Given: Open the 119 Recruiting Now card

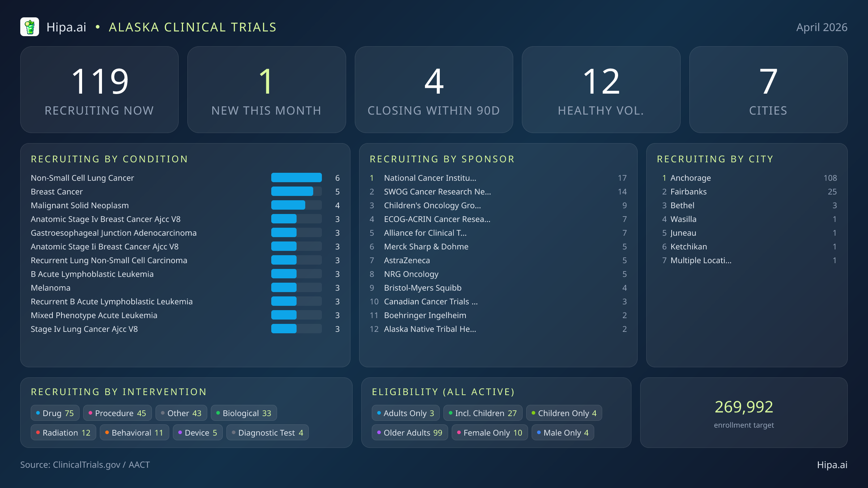Looking at the screenshot, I should coord(99,90).
